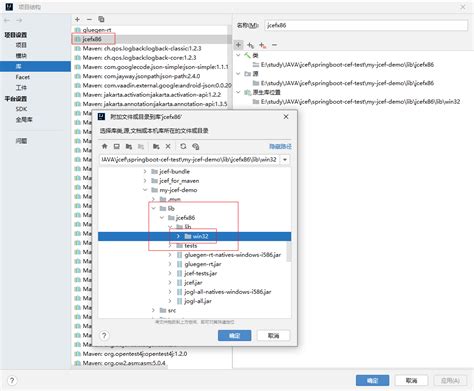Go to desktop directory in file chooser
474x391 pixels.
coord(116,146)
